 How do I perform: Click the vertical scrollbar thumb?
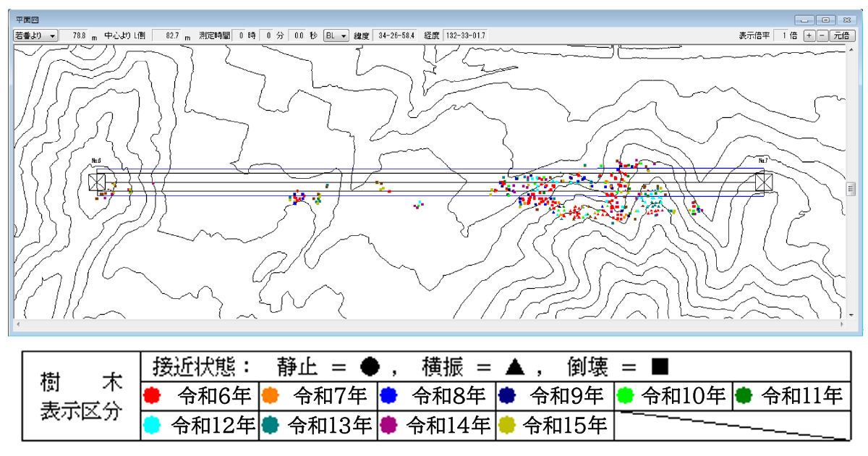point(851,189)
